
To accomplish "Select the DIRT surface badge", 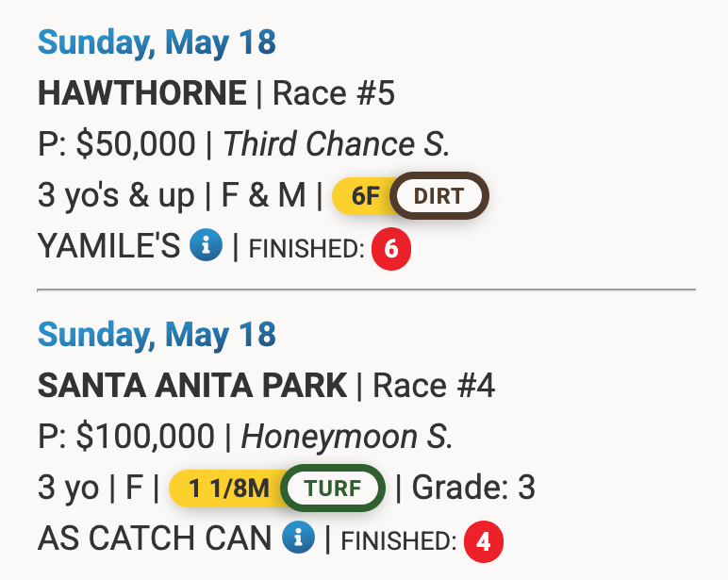I will [439, 196].
